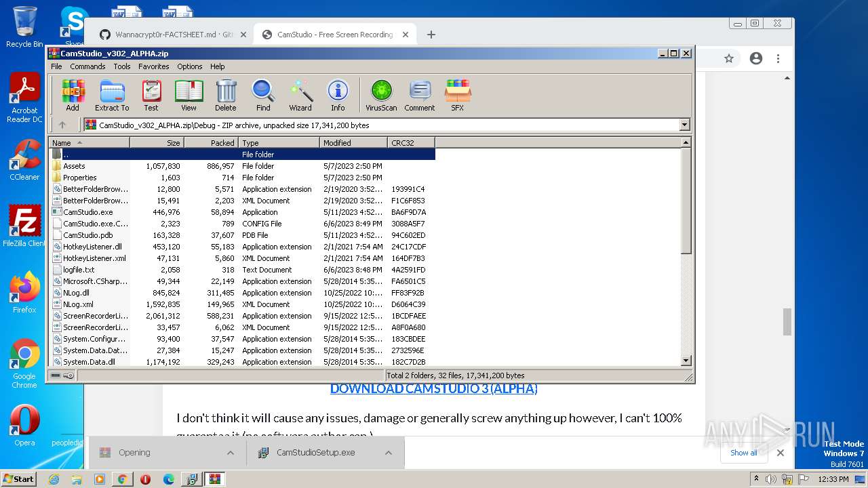Viewport: 868px width, 488px height.
Task: Open Chrome profile avatar icon
Action: [756, 58]
